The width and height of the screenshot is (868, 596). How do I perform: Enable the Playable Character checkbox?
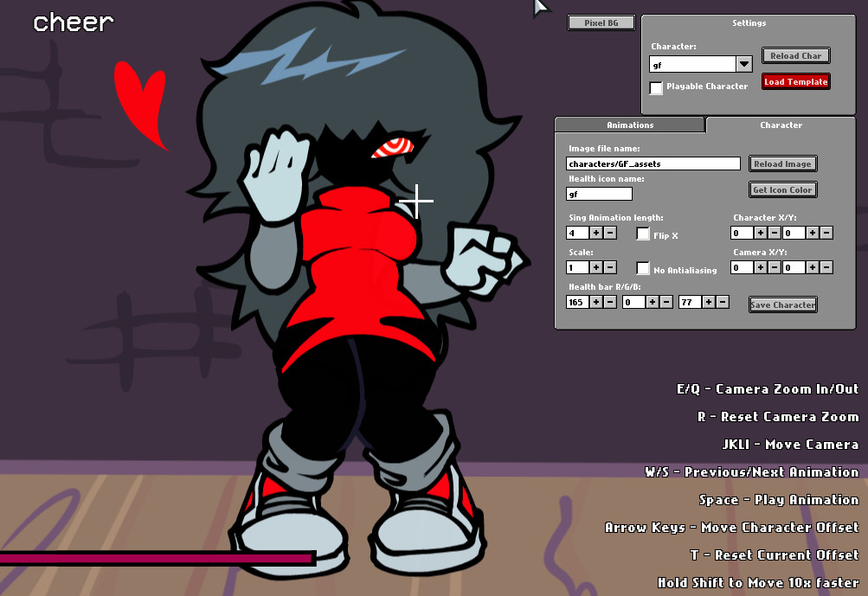657,87
